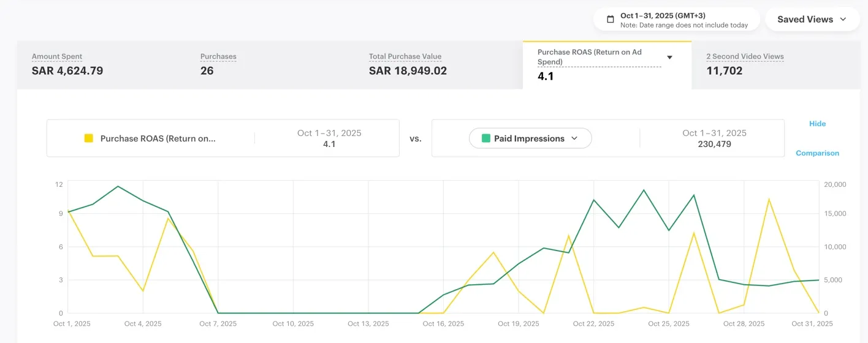Click the Oct 13, 2025 axis label
The height and width of the screenshot is (343, 868).
[x=368, y=324]
